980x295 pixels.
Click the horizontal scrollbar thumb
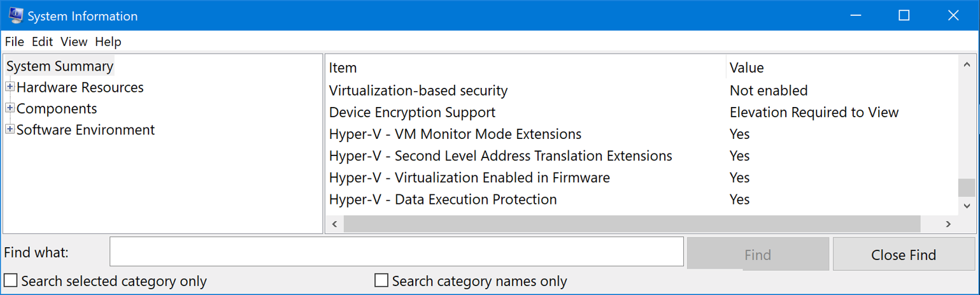pyautogui.click(x=632, y=224)
